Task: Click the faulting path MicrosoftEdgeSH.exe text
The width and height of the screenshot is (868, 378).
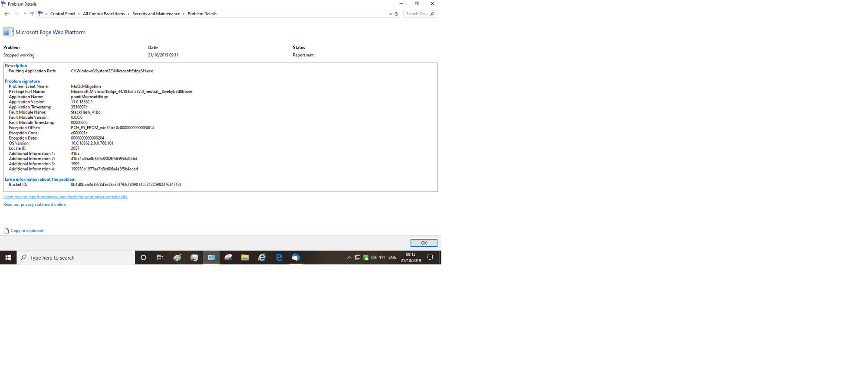Action: point(112,71)
